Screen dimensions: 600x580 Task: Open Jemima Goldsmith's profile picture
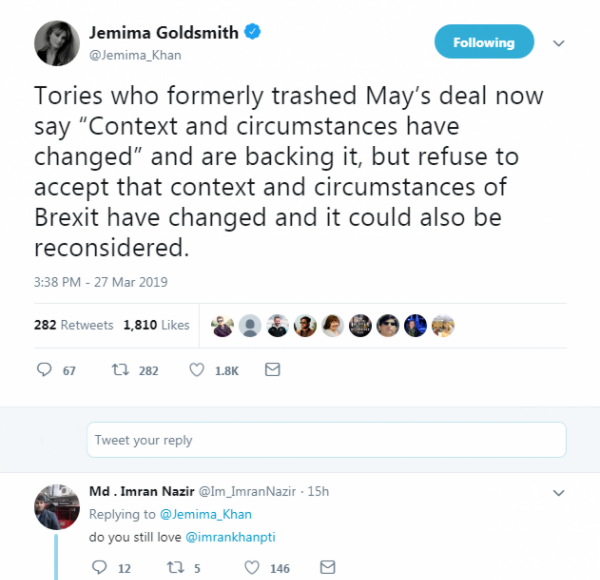coord(56,43)
